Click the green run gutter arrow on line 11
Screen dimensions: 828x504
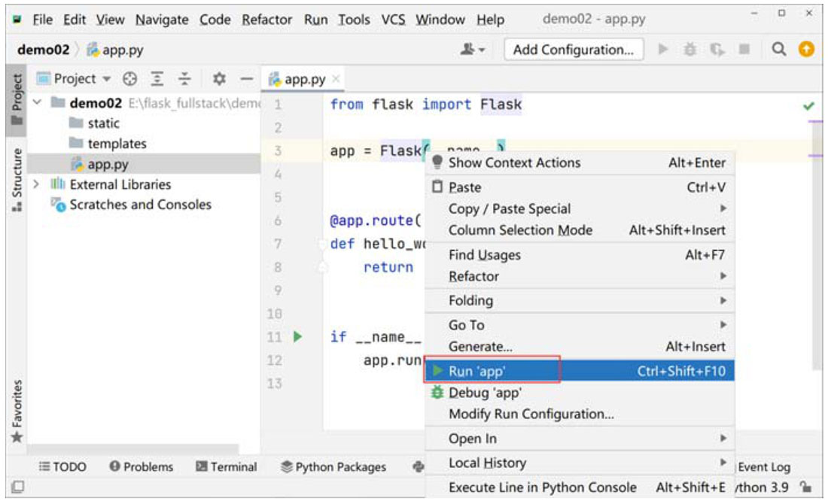tap(297, 337)
